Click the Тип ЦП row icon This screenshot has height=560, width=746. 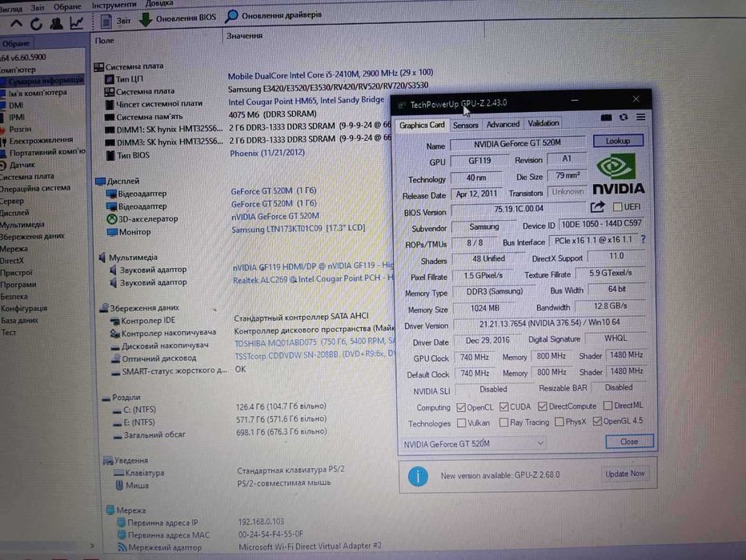(110, 79)
